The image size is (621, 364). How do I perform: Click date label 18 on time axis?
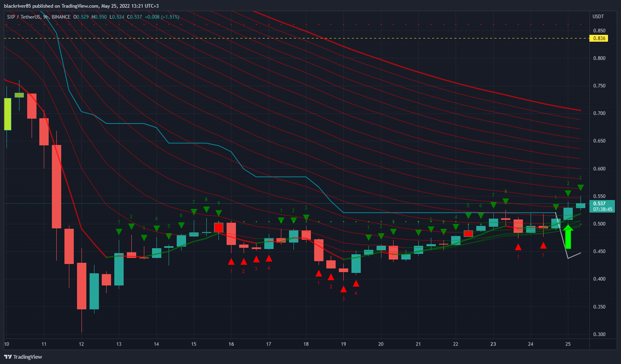click(x=306, y=344)
